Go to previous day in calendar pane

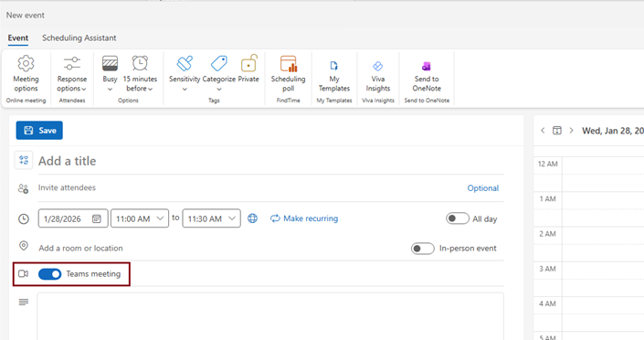click(543, 131)
